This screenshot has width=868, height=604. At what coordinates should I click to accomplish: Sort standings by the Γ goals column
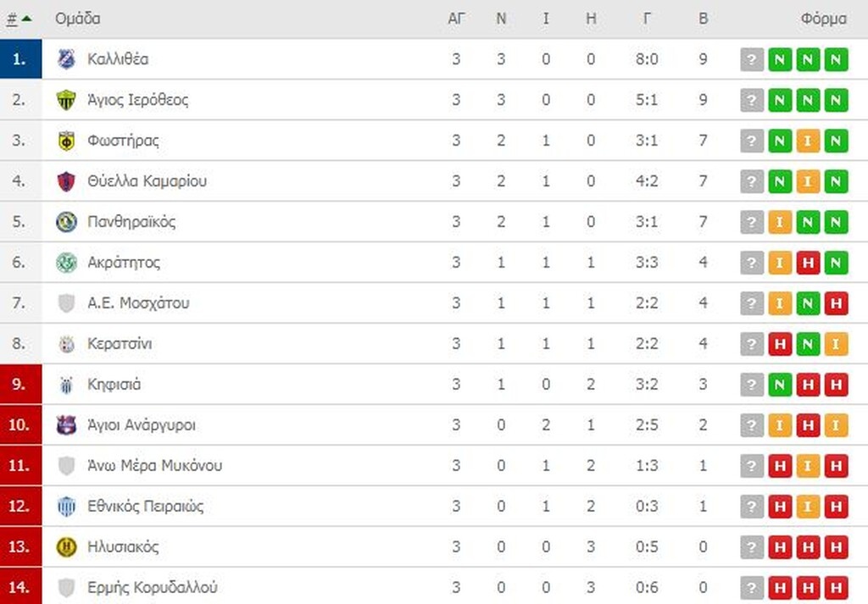pyautogui.click(x=647, y=19)
